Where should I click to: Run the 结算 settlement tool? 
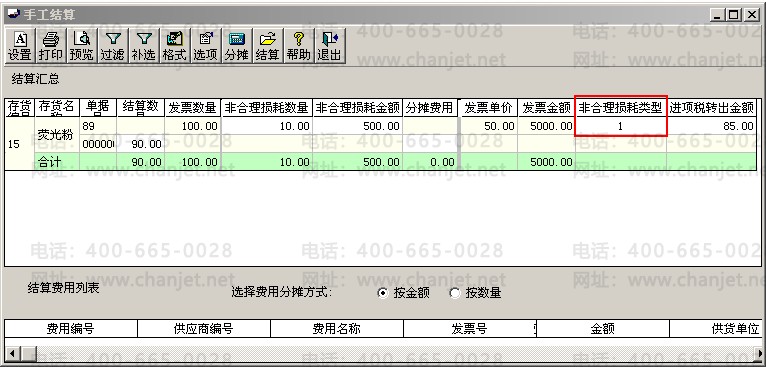(267, 46)
